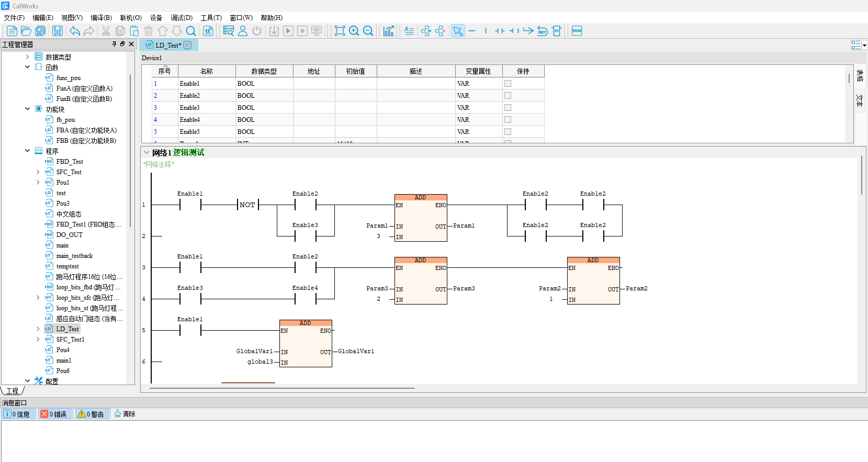Enable the retain checkbox for Enable5
The width and height of the screenshot is (868, 462).
tap(508, 132)
